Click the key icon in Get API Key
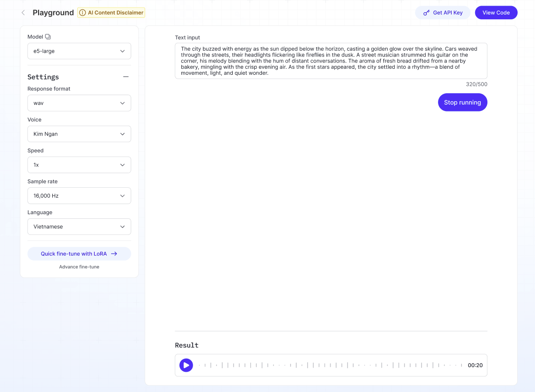The image size is (535, 392). 426,13
